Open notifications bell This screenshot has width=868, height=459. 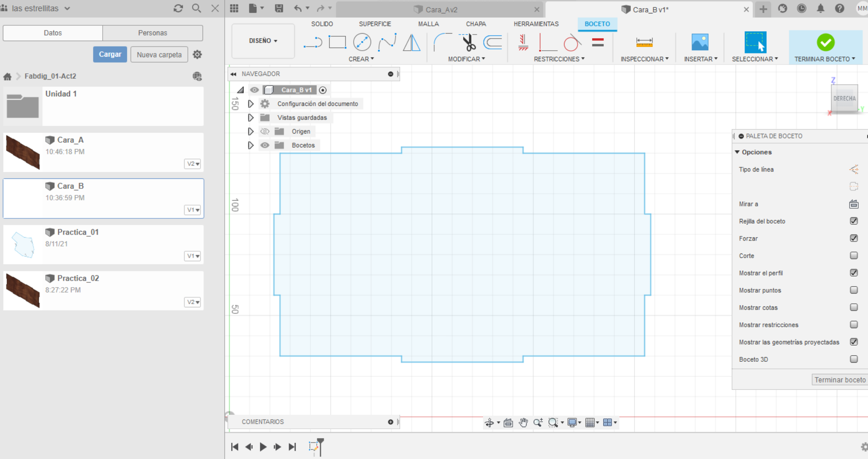click(x=821, y=8)
